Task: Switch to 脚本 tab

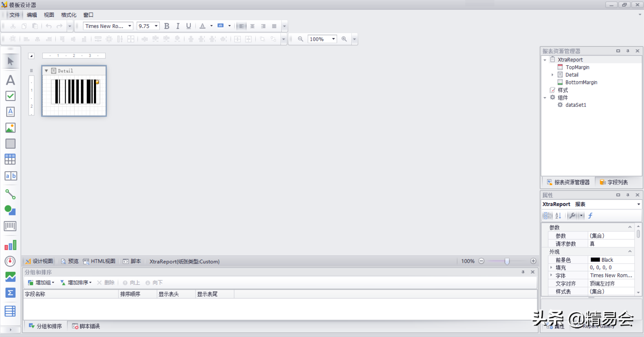Action: pos(132,261)
